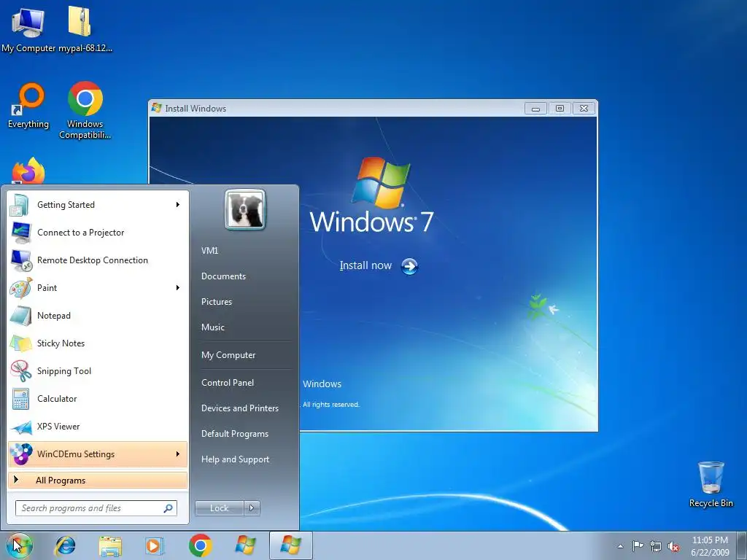The image size is (747, 560).
Task: Click Install now in Install Windows
Action: tap(365, 265)
